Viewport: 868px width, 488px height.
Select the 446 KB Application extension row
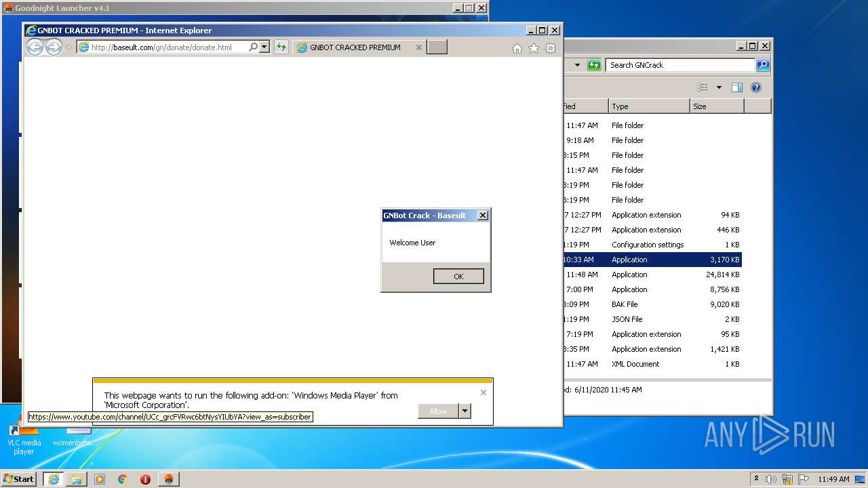coord(652,230)
